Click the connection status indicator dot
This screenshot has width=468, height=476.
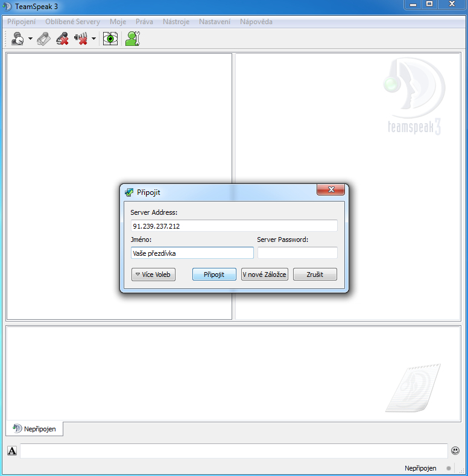pyautogui.click(x=449, y=468)
